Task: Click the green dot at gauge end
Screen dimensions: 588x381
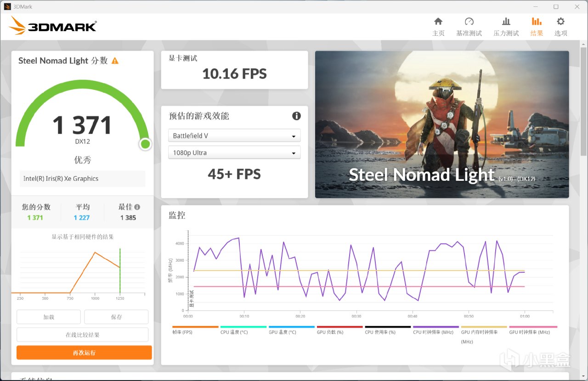Action: (145, 144)
